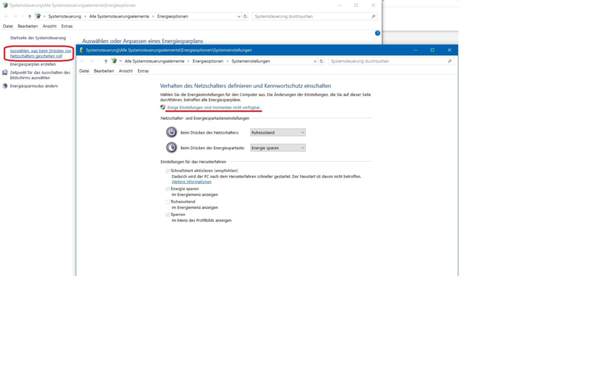Click the sleep button icon beside Energiespartaste

pos(172,148)
